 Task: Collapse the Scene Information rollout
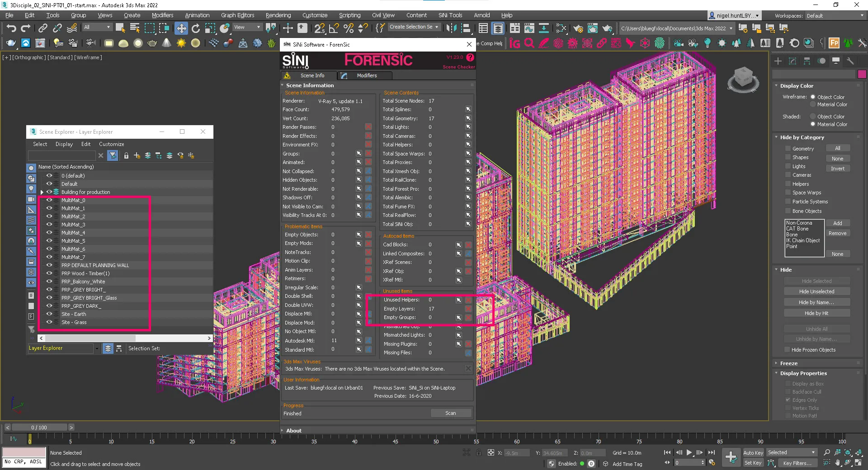(309, 85)
